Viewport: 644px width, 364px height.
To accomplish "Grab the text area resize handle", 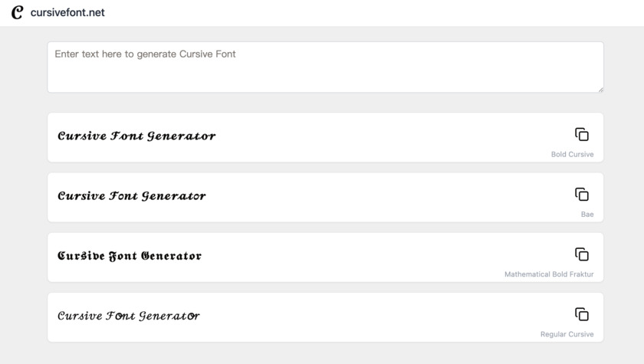I will 600,90.
